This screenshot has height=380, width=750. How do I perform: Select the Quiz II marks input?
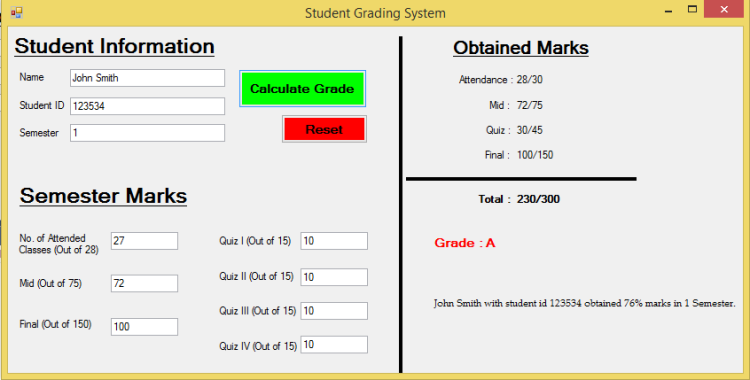point(334,277)
